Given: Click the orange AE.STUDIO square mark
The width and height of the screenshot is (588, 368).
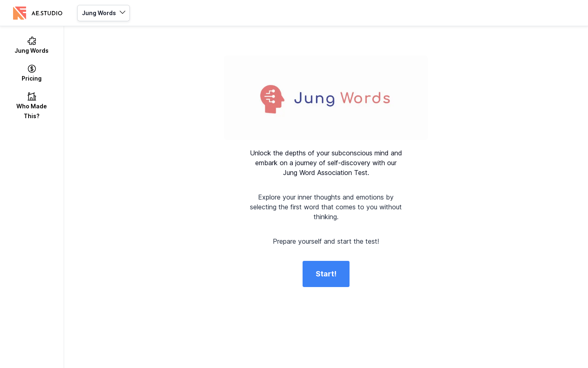Looking at the screenshot, I should coord(20,13).
